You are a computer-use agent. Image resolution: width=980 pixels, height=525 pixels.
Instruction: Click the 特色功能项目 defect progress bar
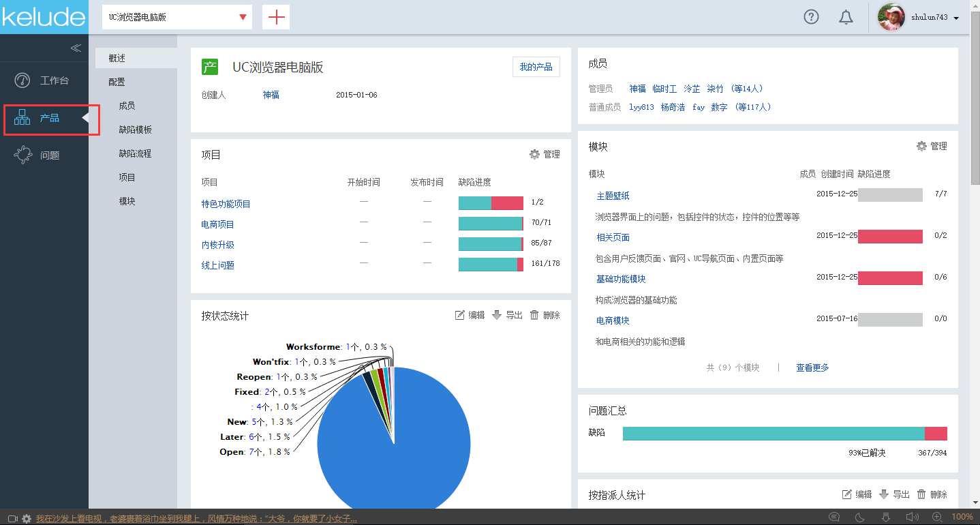(x=491, y=203)
